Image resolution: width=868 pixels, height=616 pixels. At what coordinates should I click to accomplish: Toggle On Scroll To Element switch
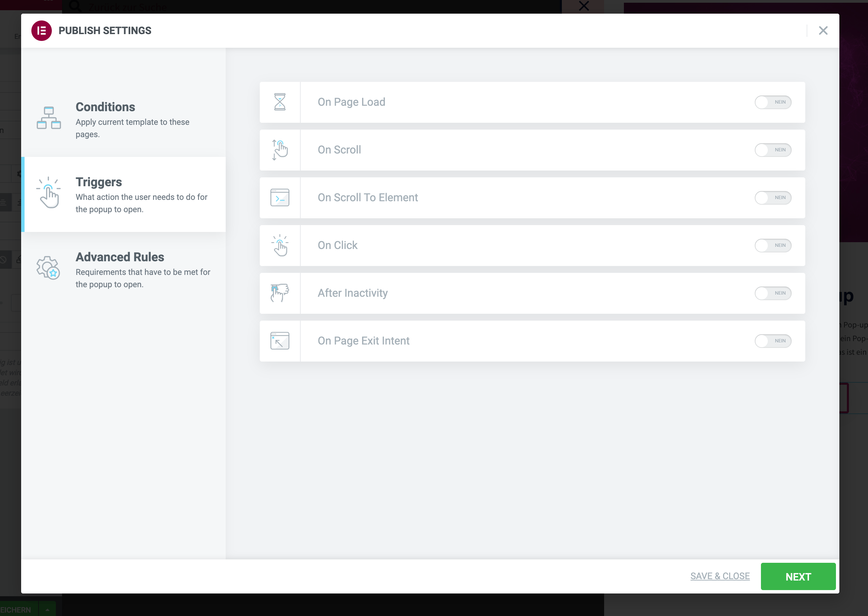coord(773,197)
